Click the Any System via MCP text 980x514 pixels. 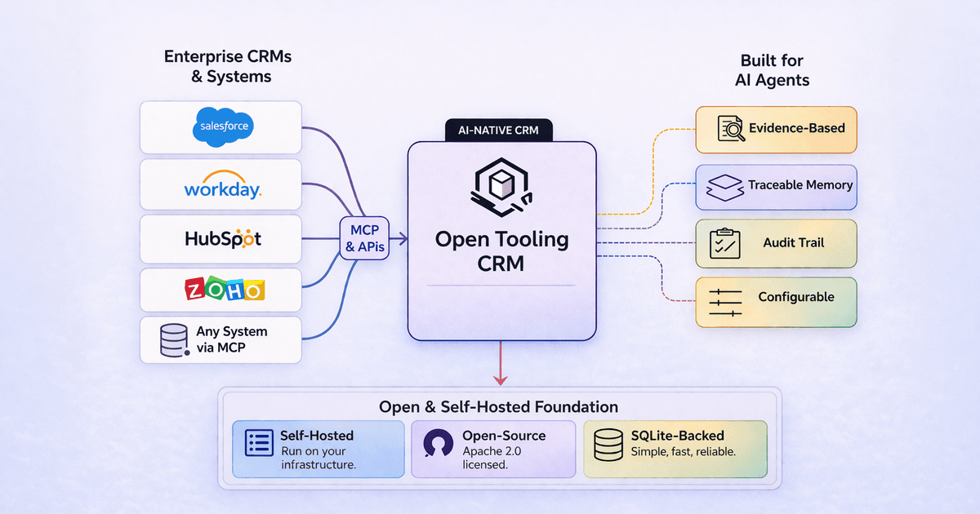(x=232, y=339)
